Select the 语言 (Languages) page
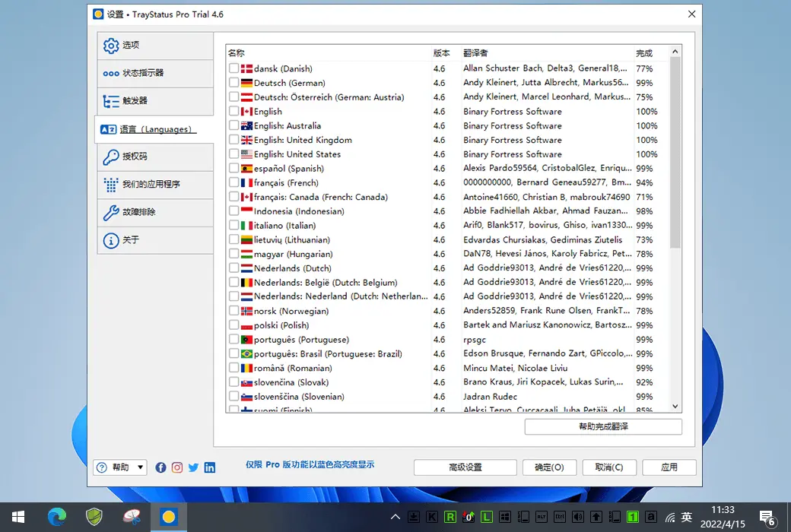This screenshot has height=532, width=791. [x=154, y=129]
